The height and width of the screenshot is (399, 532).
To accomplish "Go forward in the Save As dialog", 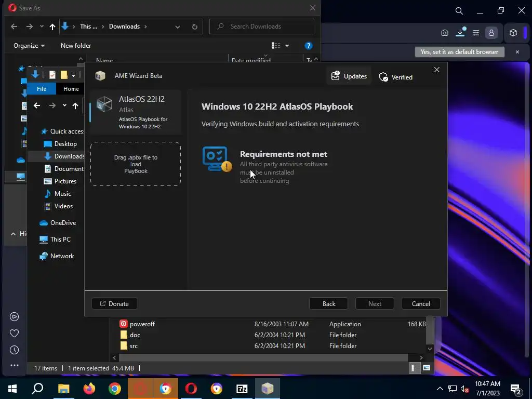I will pos(30,26).
